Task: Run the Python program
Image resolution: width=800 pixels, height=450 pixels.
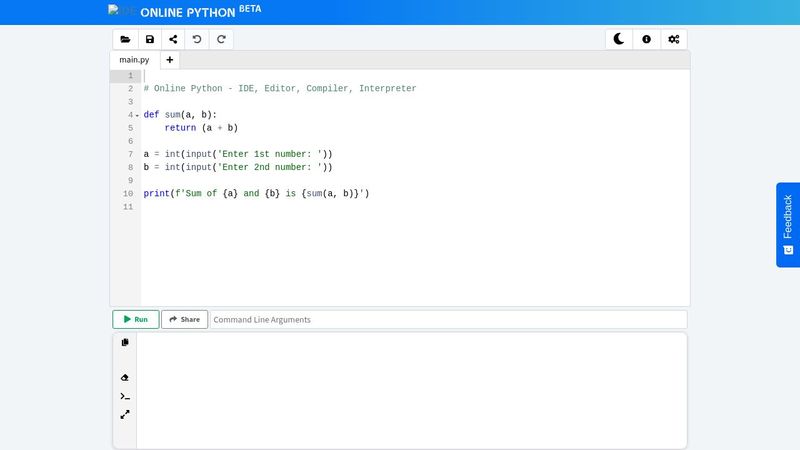Action: coord(136,319)
